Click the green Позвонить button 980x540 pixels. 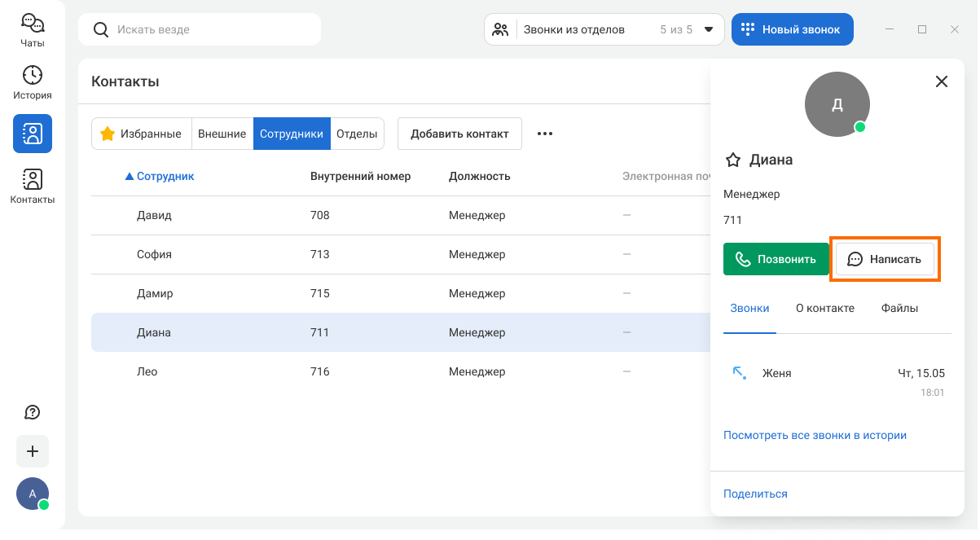pyautogui.click(x=776, y=259)
